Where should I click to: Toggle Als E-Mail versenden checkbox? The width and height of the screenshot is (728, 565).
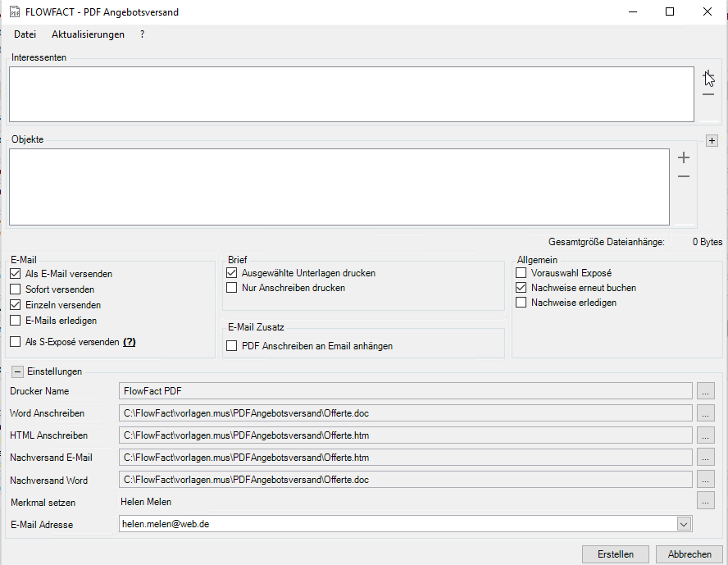tap(16, 274)
